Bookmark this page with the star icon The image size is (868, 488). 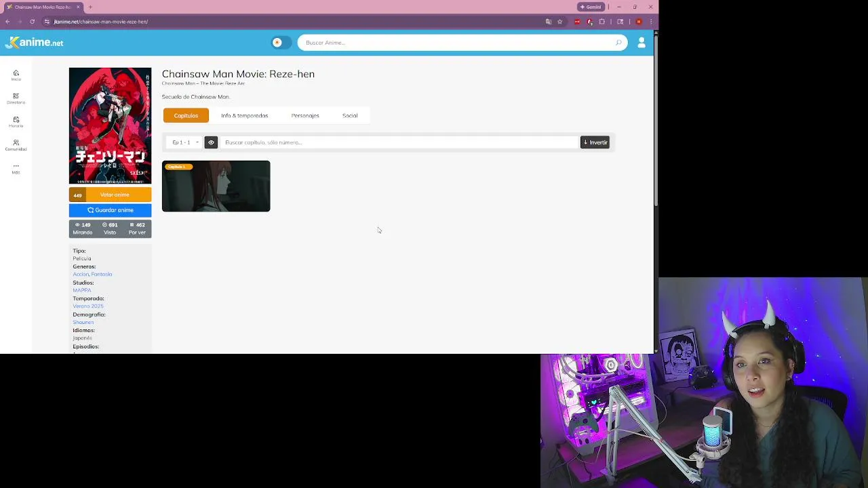coord(559,22)
